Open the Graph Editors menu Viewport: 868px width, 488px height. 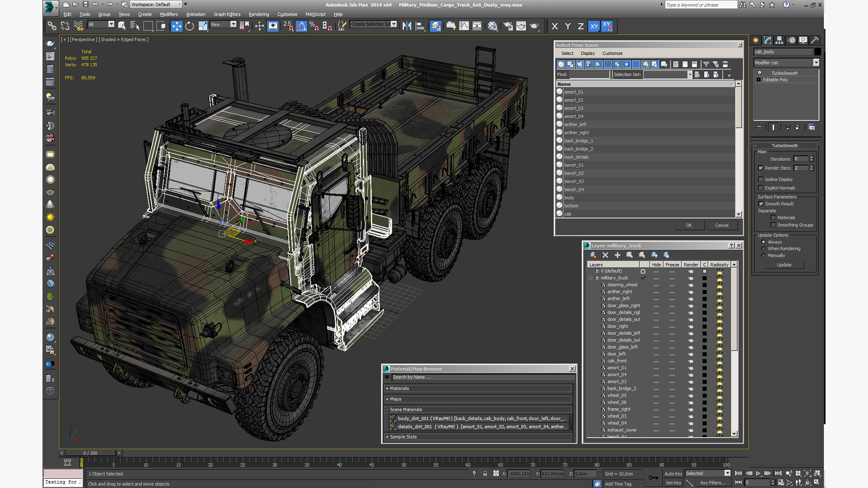pyautogui.click(x=227, y=14)
